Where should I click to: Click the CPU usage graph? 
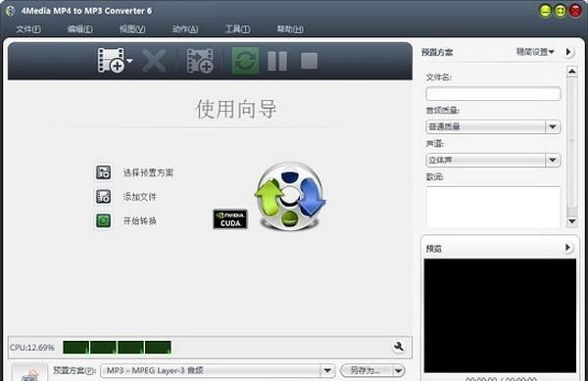117,348
